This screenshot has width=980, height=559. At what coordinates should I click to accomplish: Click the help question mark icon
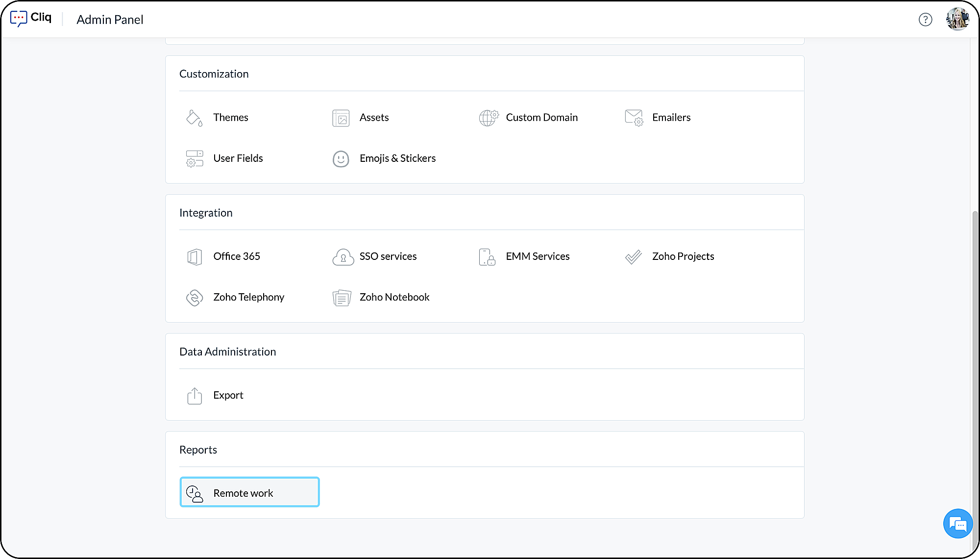pos(925,20)
